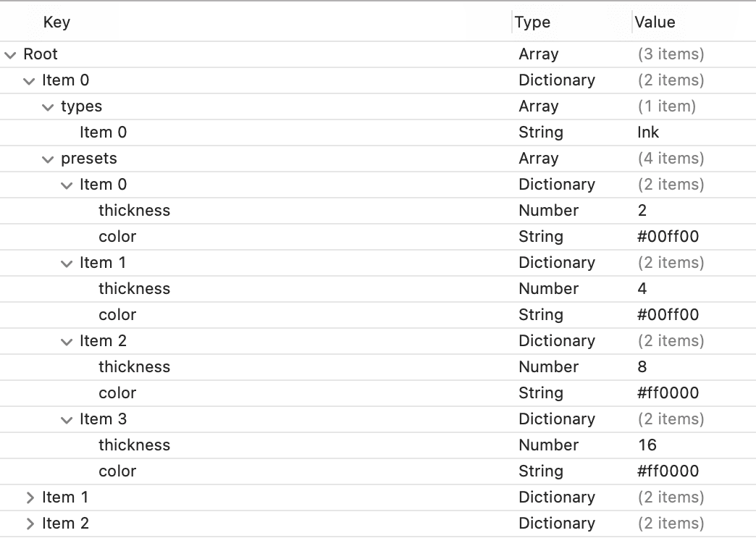Collapse Item 2 inside presets
Image resolution: width=756 pixels, height=546 pixels.
(67, 341)
